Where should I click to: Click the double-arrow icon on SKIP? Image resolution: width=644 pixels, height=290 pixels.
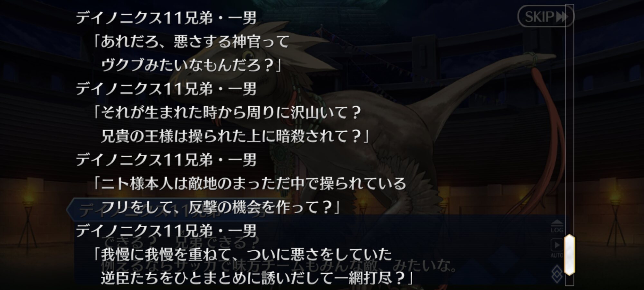[562, 16]
